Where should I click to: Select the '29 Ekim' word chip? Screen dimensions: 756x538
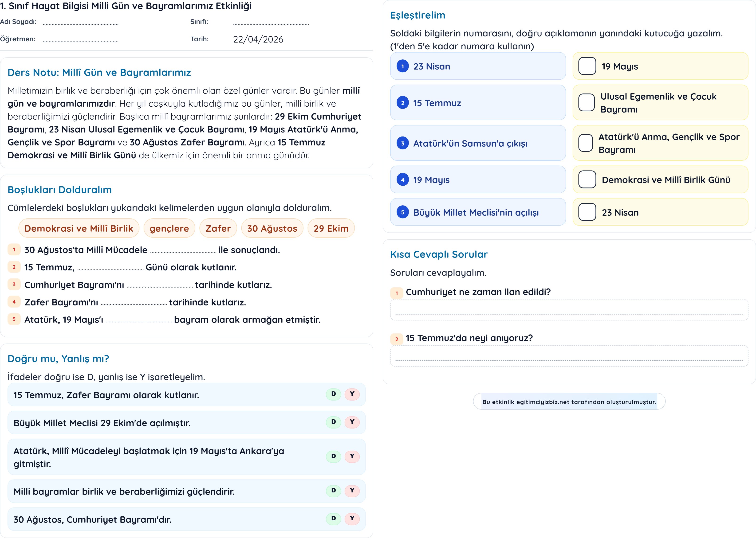331,228
